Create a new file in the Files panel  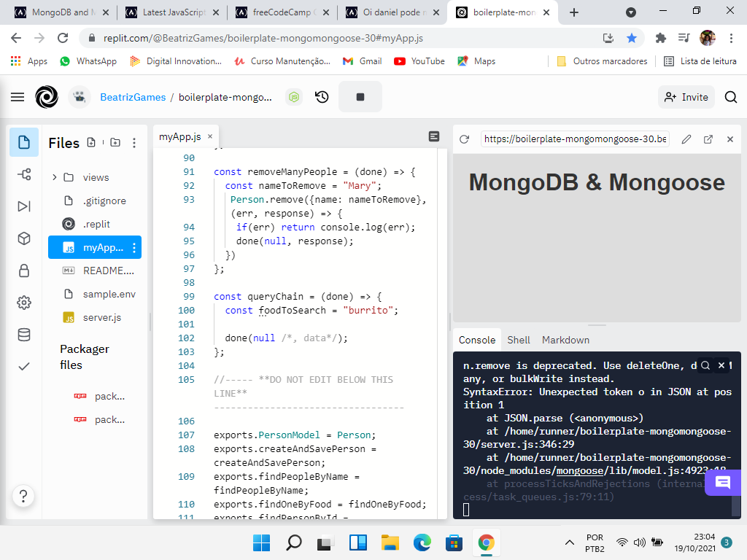pos(90,143)
